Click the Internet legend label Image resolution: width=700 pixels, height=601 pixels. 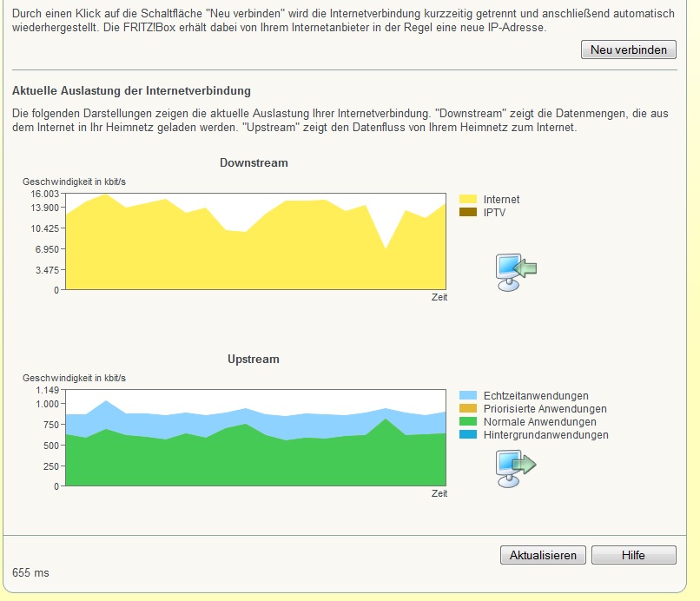coord(501,200)
